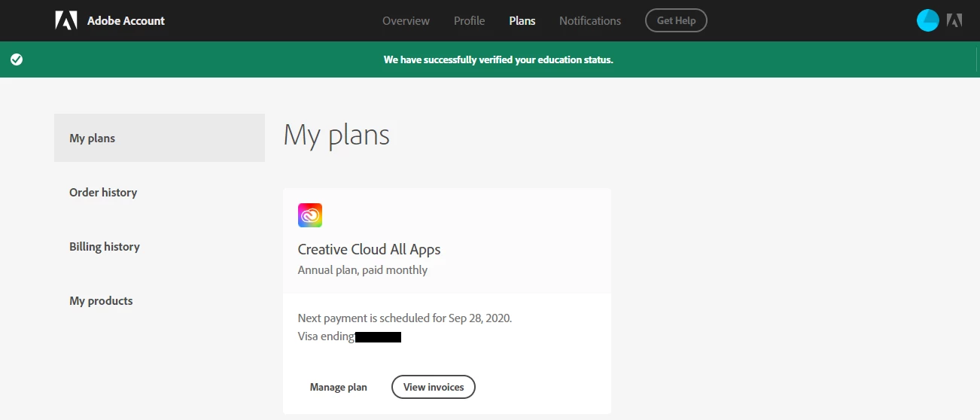The width and height of the screenshot is (980, 420).
Task: Click the 'Annual plan, paid monthly' text
Action: pyautogui.click(x=363, y=269)
